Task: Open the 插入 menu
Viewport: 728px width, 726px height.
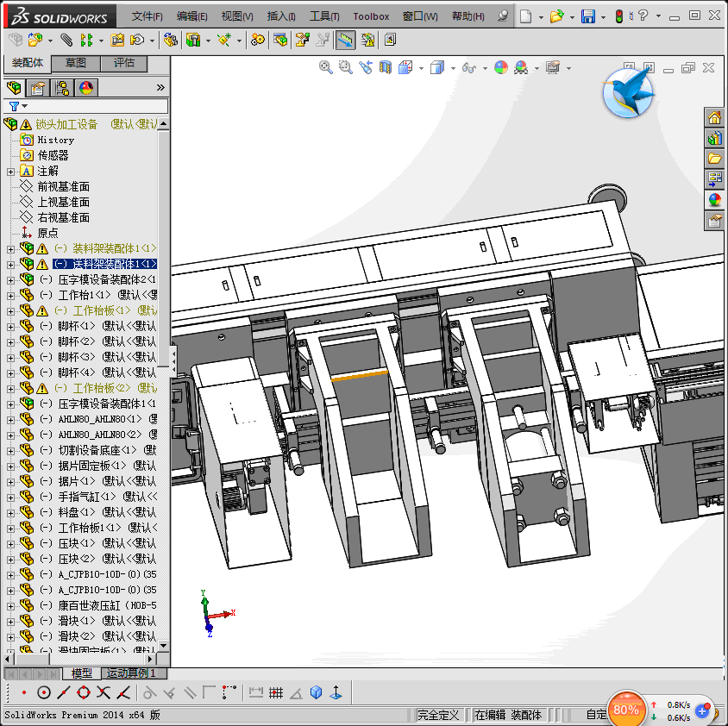Action: (281, 16)
